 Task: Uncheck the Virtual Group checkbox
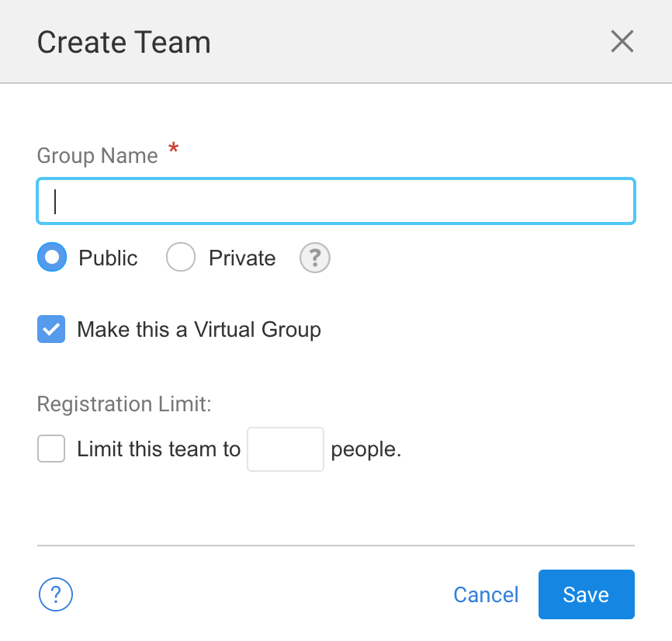click(51, 329)
